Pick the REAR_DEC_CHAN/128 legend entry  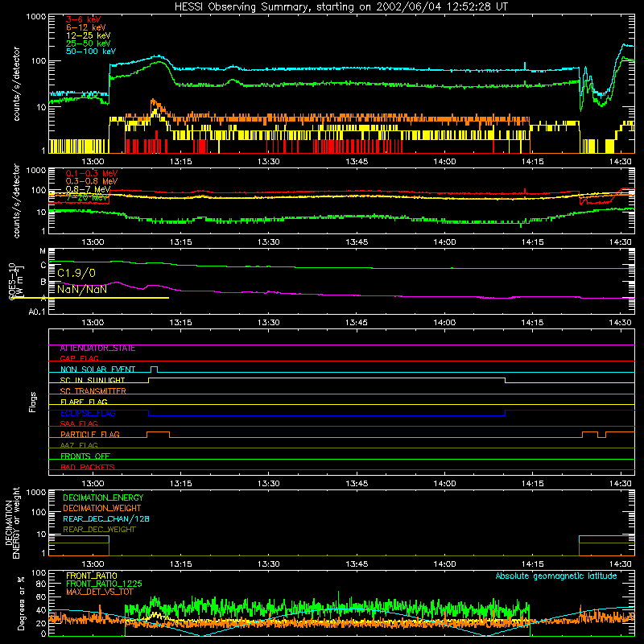106,518
